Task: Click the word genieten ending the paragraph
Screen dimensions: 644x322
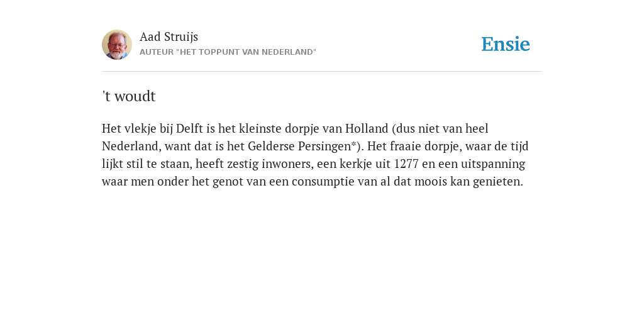Action: 498,182
